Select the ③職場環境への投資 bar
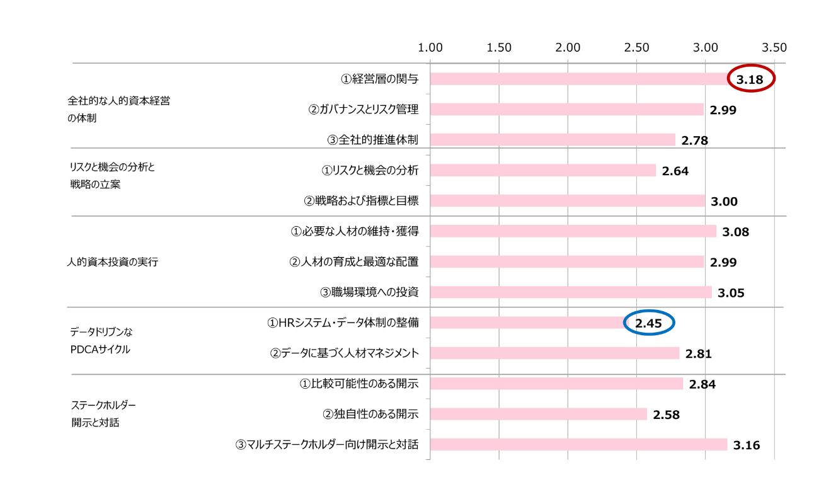 coord(571,292)
